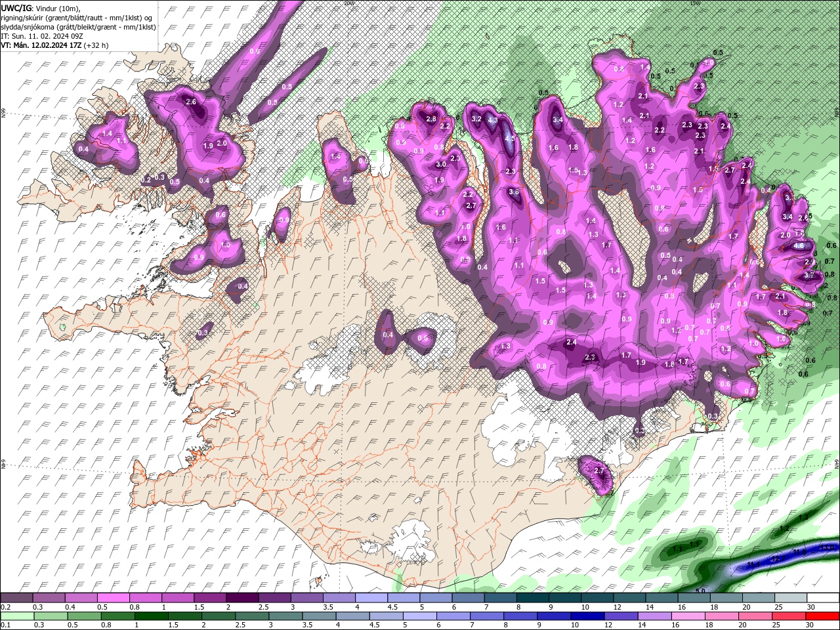Click the 'UWC/IG: Vindur (10m),' title line
The image size is (840, 630).
41,8
